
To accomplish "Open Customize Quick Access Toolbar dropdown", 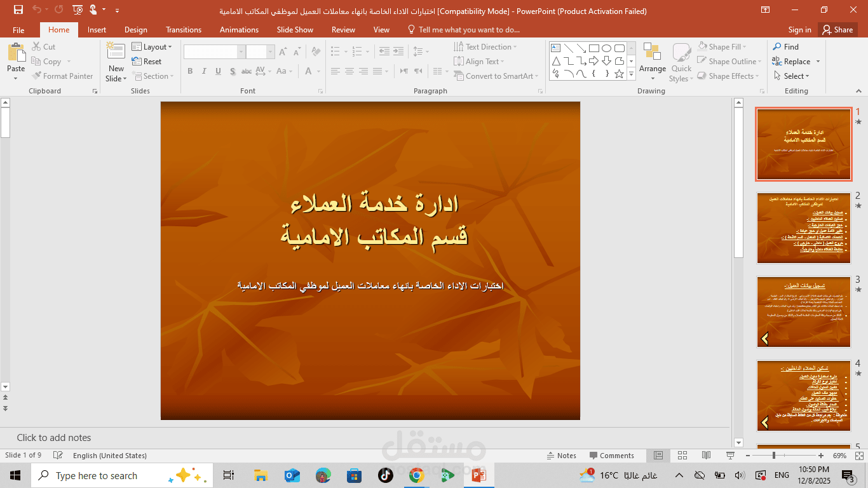I will [117, 10].
